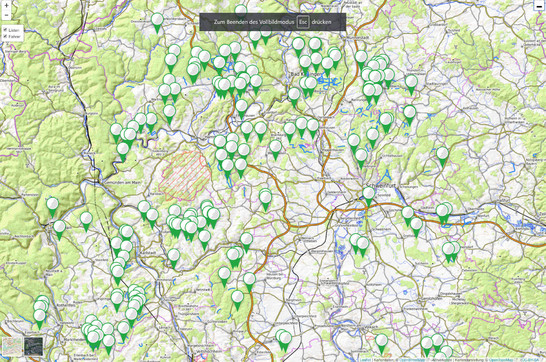
Task: Uncheck the first layer checkbox (Listen)
Action: tap(5, 30)
